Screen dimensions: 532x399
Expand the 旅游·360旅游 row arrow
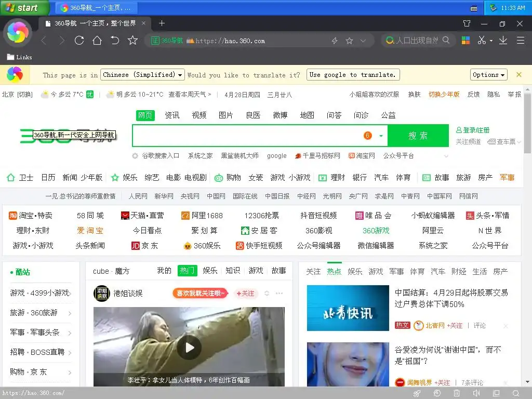(x=70, y=313)
